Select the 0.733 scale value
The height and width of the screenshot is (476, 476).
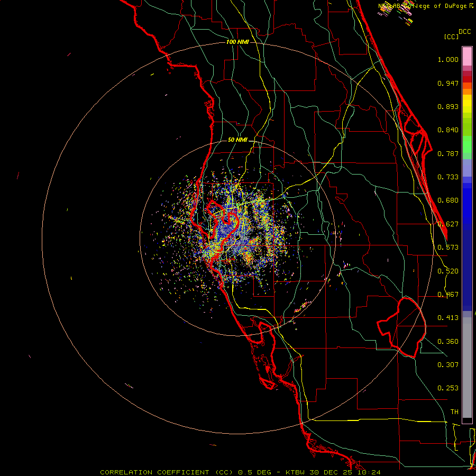[x=448, y=177]
